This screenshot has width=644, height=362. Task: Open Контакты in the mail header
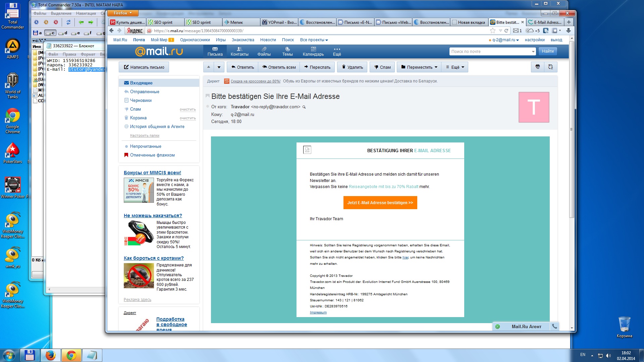point(239,51)
